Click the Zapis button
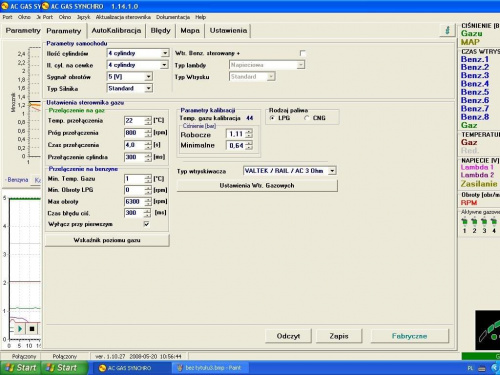Image resolution: width=500 pixels, height=375 pixels. pos(339,336)
